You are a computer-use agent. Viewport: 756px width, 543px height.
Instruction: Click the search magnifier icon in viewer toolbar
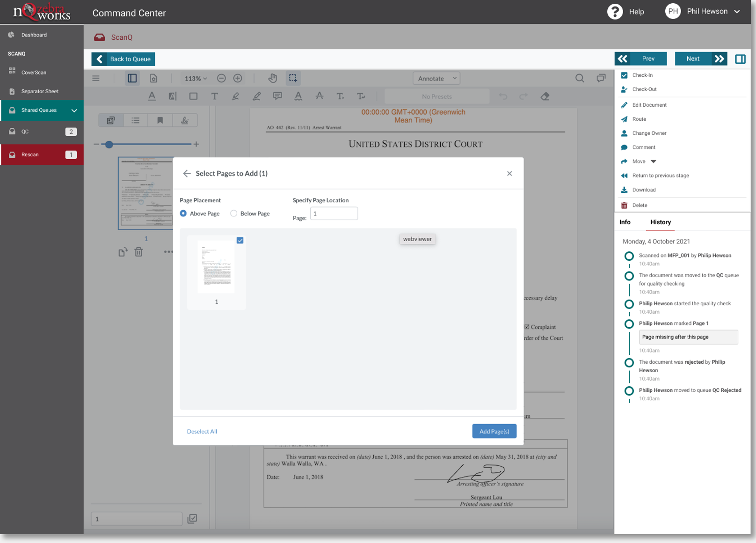(579, 78)
